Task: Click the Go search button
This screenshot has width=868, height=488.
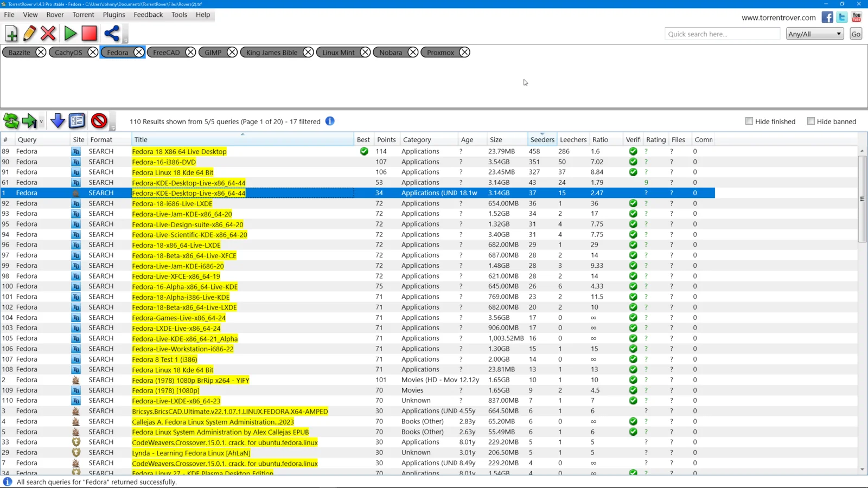Action: pyautogui.click(x=856, y=34)
